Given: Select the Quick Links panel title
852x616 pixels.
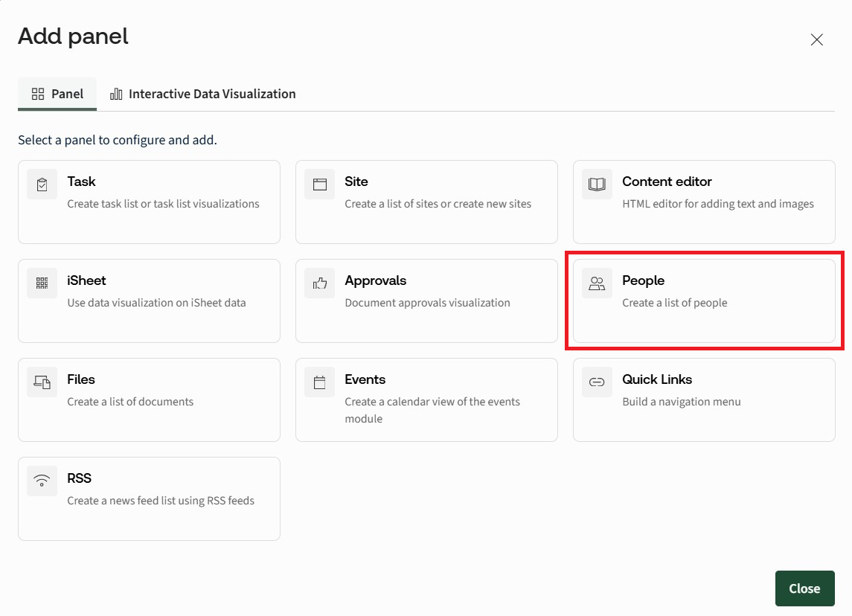Looking at the screenshot, I should point(657,379).
